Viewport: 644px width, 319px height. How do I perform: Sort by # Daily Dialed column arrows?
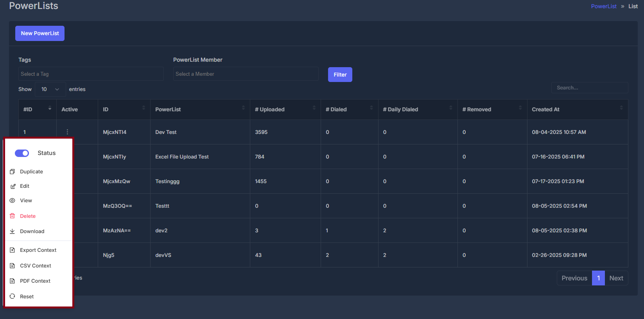point(451,108)
